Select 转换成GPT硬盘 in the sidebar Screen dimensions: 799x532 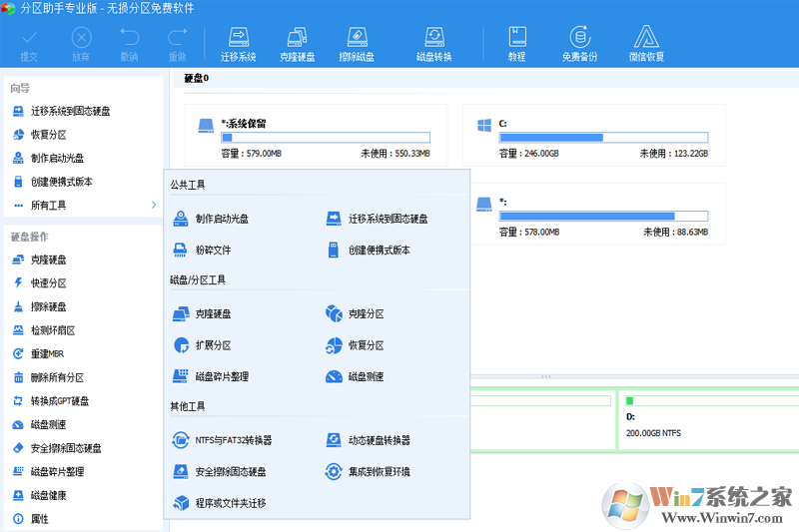[x=51, y=401]
